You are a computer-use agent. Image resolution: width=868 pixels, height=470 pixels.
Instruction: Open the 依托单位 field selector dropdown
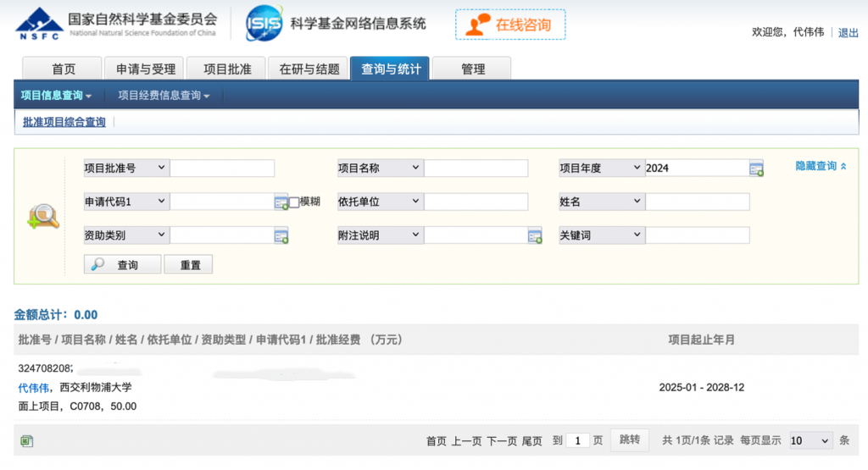point(380,202)
